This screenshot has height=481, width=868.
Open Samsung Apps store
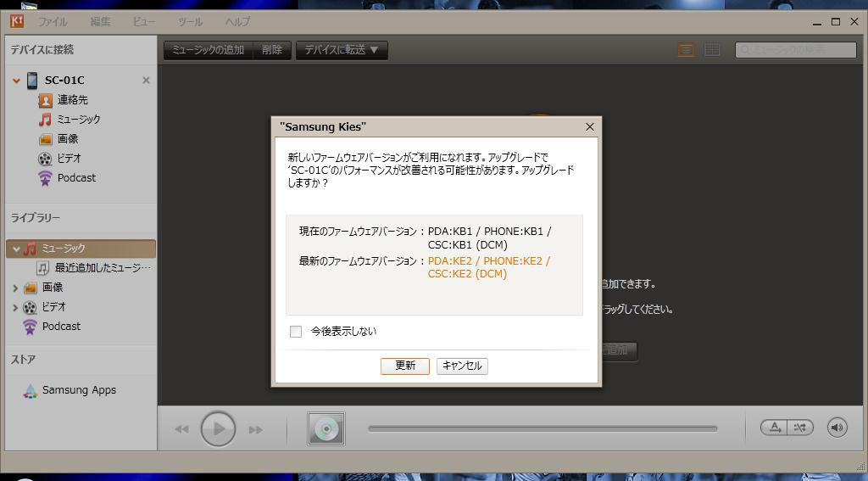[79, 390]
